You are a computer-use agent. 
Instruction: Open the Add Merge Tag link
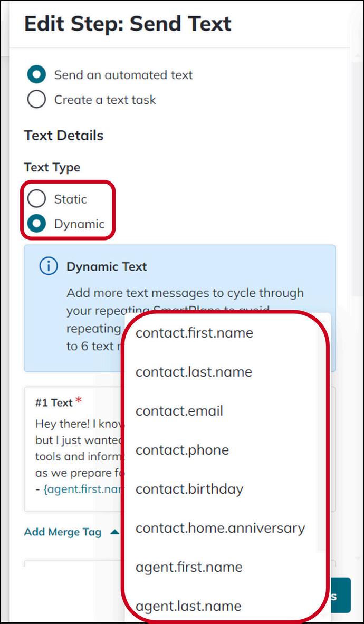click(x=63, y=532)
